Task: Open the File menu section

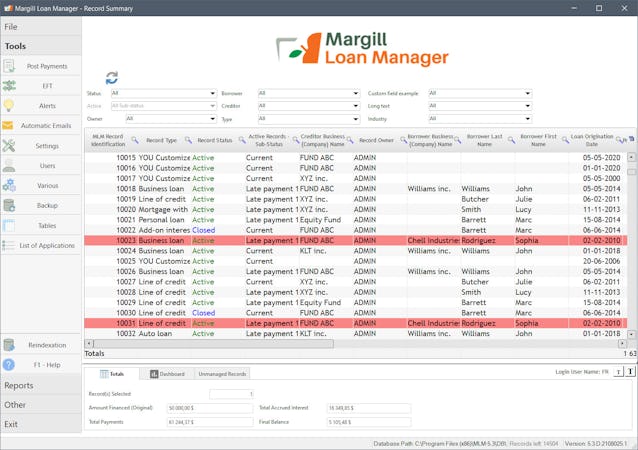Action: (x=41, y=26)
